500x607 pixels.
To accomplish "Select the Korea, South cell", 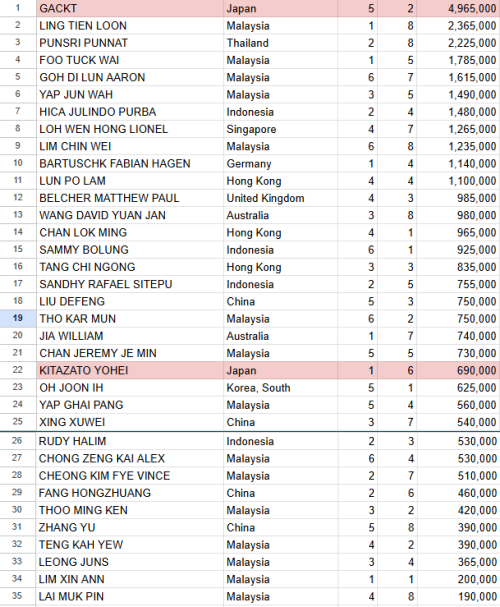I will tap(281, 388).
